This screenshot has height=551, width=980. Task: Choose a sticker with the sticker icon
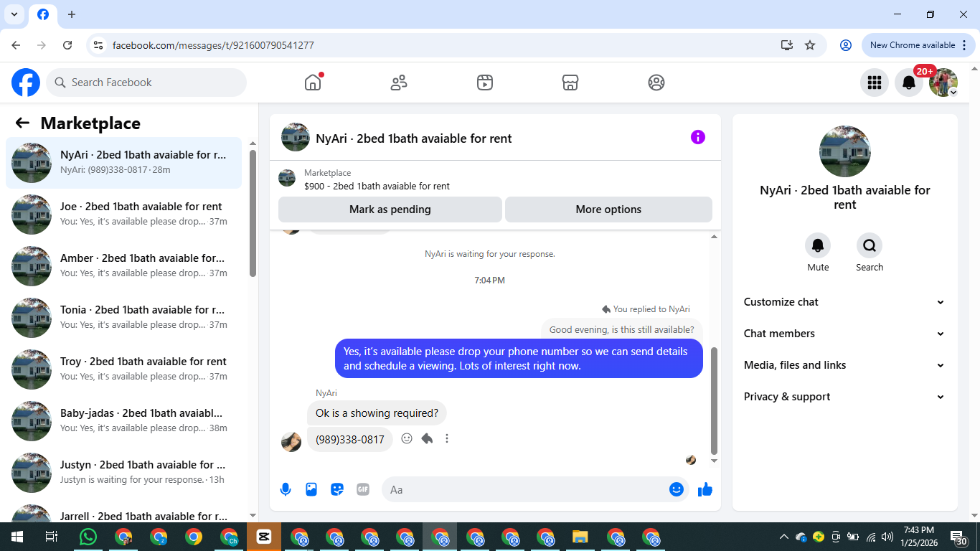tap(337, 489)
